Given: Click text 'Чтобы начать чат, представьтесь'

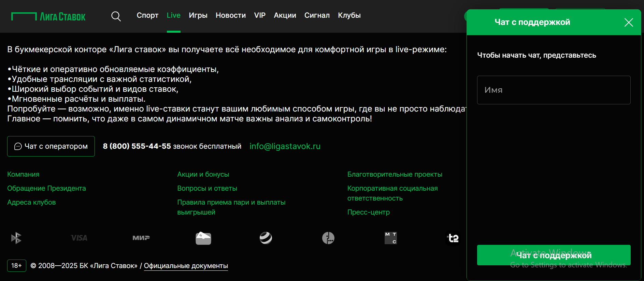Looking at the screenshot, I should pyautogui.click(x=536, y=55).
